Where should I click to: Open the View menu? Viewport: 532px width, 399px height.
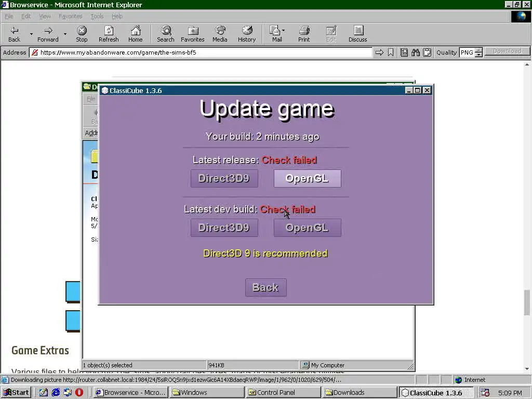point(45,16)
